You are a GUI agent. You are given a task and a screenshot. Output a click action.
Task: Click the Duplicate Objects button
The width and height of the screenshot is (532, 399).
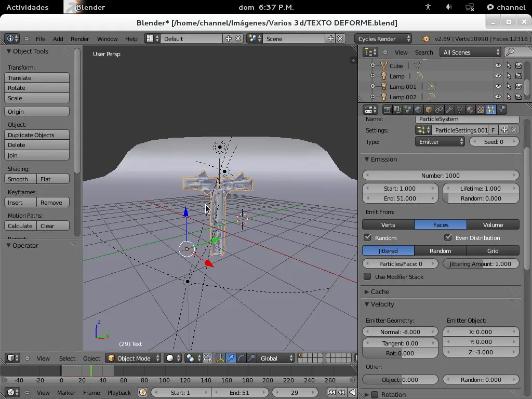[x=37, y=135]
